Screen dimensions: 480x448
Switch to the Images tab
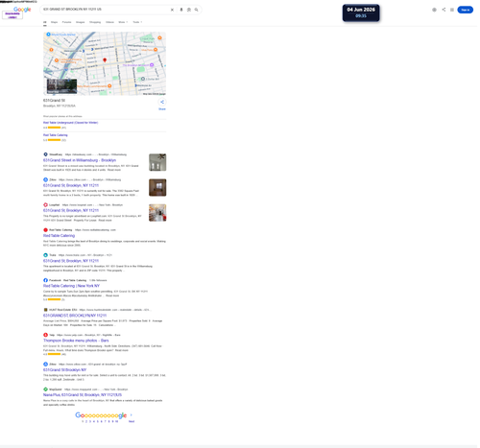80,22
